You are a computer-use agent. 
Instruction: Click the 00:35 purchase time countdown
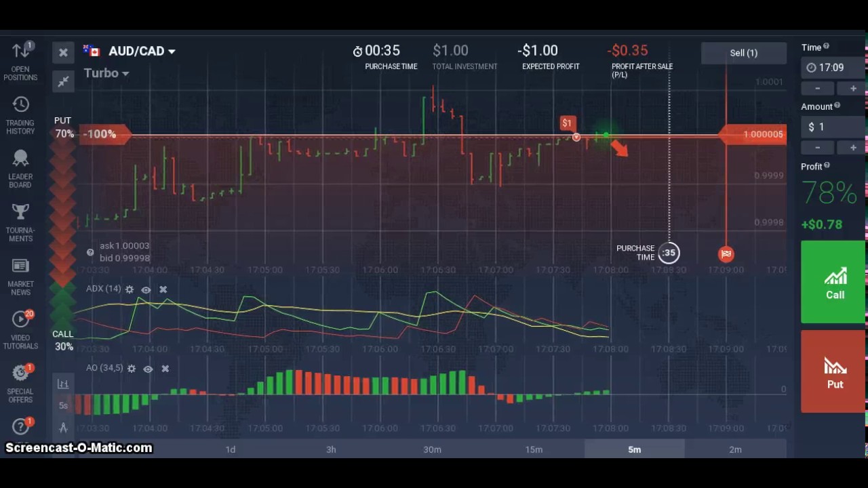coord(377,51)
